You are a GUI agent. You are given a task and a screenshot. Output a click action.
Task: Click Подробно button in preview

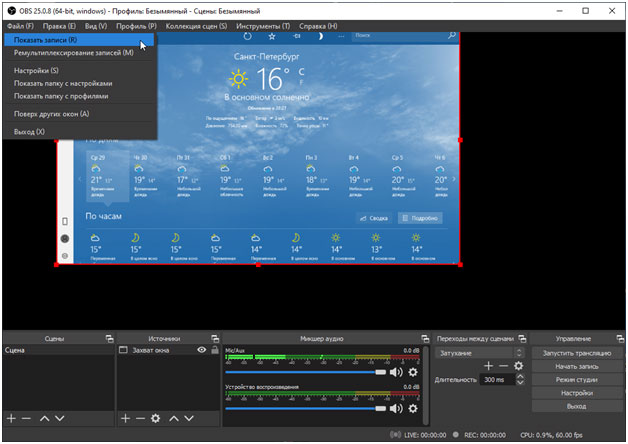pos(420,218)
